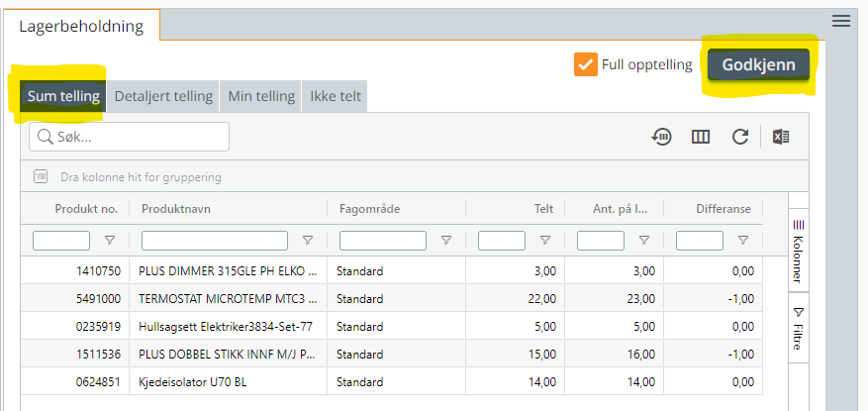Click Ant. på lager value 23,00

pyautogui.click(x=641, y=299)
